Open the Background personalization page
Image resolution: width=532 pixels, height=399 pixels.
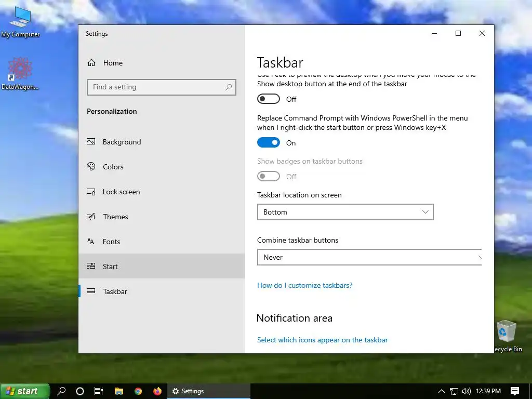[x=161, y=142]
